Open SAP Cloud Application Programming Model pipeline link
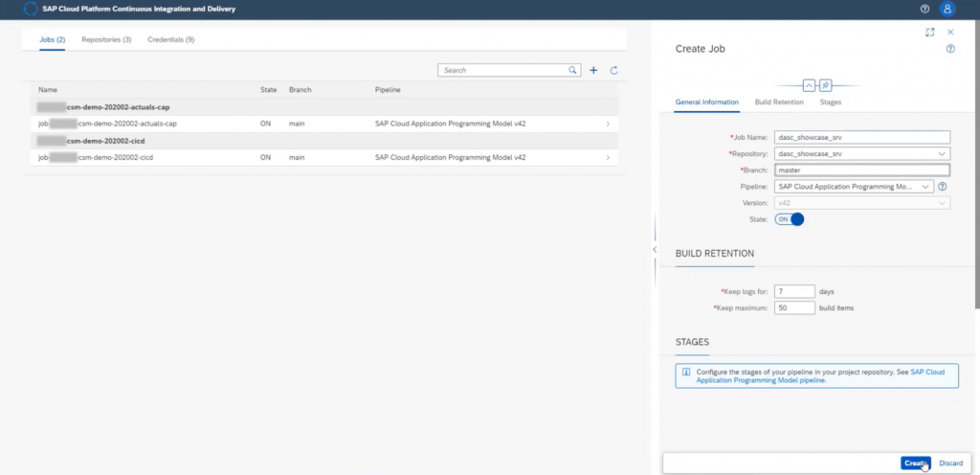This screenshot has width=980, height=475. (x=820, y=375)
